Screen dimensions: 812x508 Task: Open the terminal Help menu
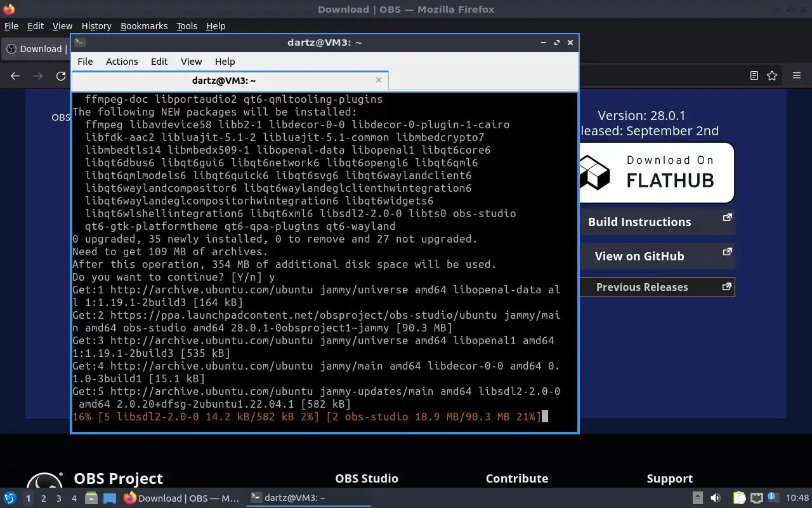tap(225, 62)
